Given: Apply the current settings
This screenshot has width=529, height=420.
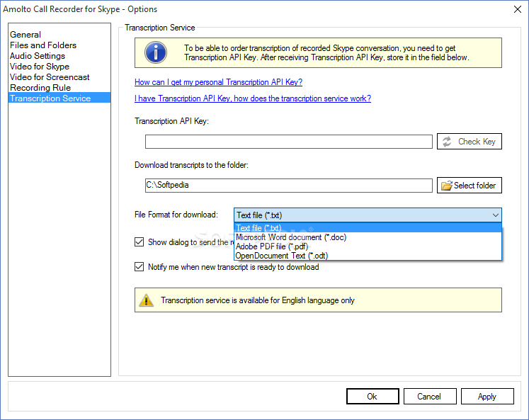Looking at the screenshot, I should coord(487,396).
